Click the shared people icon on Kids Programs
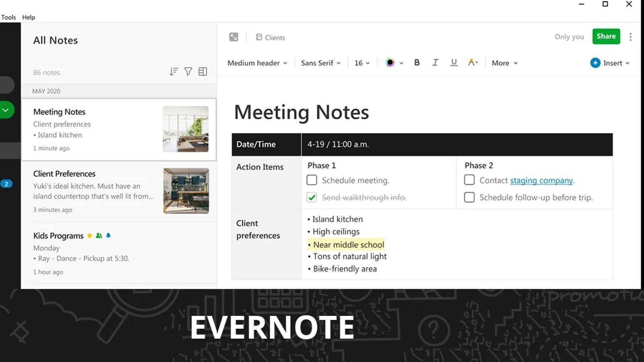 99,236
